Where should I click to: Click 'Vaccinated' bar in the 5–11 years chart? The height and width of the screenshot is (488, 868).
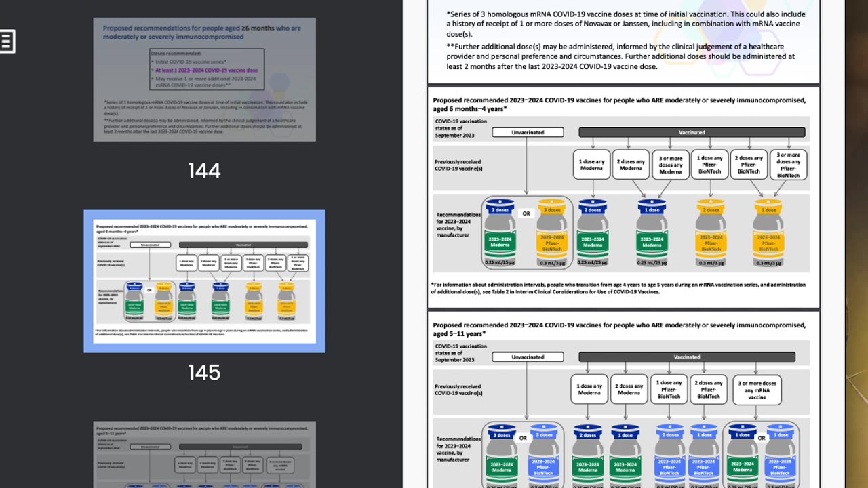(687, 357)
